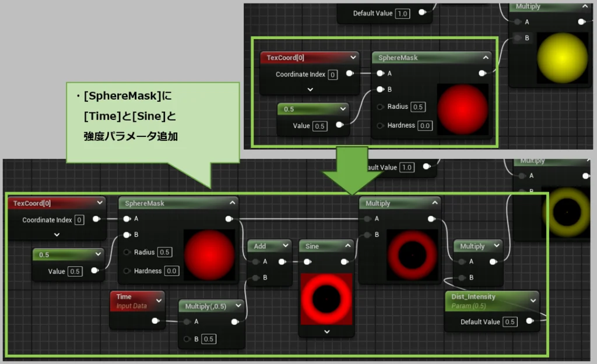Click the Add node's A input pin
Image resolution: width=597 pixels, height=364 pixels.
254,262
